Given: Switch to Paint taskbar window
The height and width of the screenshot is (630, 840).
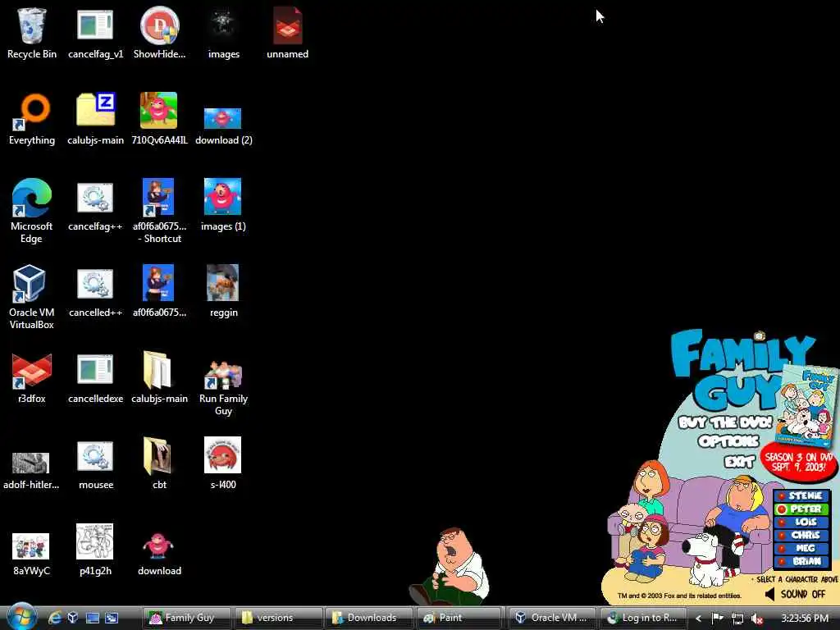Looking at the screenshot, I should 460,618.
